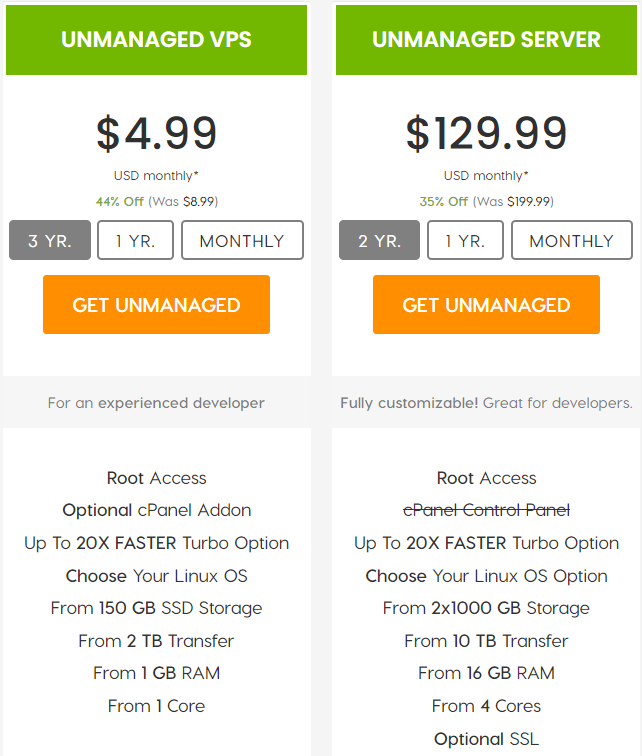Select MONTHLY billing for Unmanaged Server
The image size is (642, 756).
click(572, 240)
